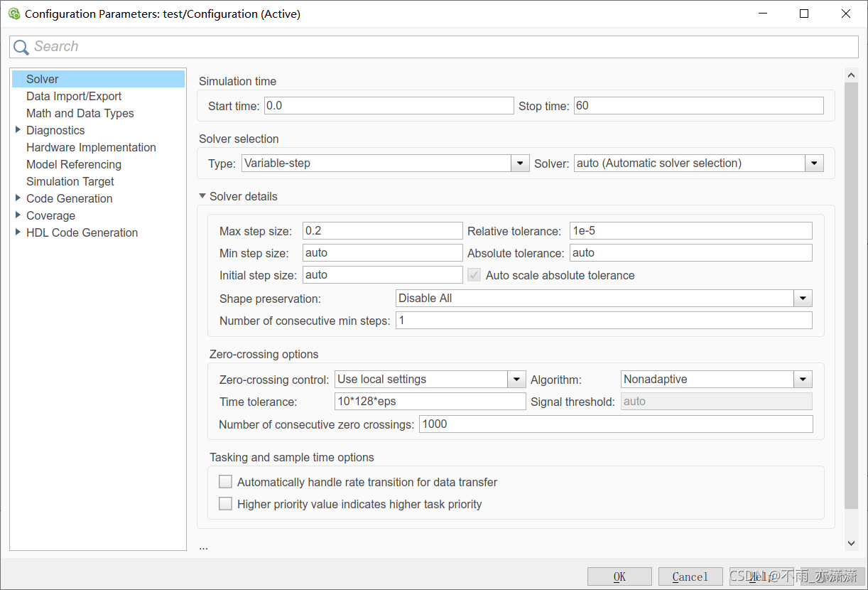Click the Stop time input field
This screenshot has height=590, width=868.
[x=698, y=106]
